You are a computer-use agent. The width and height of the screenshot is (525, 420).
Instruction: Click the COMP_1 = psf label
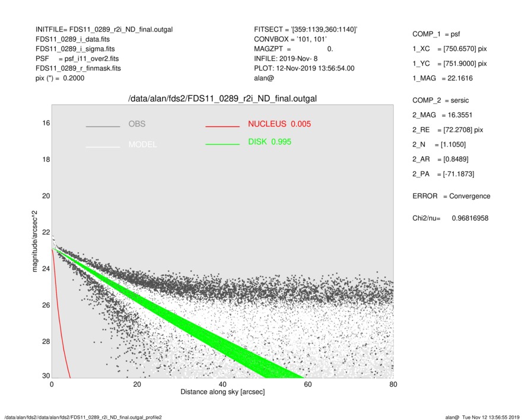pyautogui.click(x=436, y=34)
